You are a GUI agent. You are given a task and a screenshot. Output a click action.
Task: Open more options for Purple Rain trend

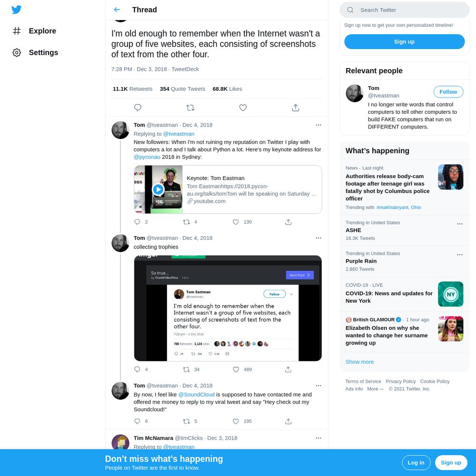pyautogui.click(x=460, y=255)
